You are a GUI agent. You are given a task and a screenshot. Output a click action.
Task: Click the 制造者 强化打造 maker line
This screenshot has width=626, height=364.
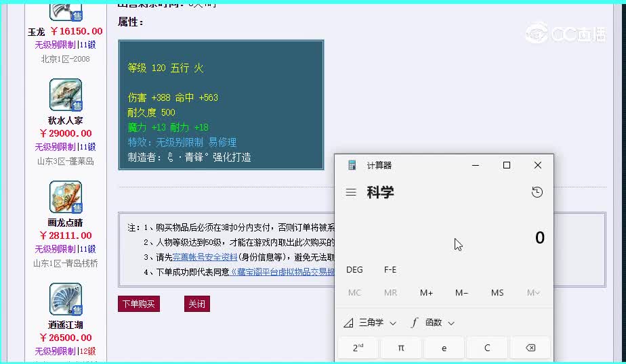tap(189, 157)
